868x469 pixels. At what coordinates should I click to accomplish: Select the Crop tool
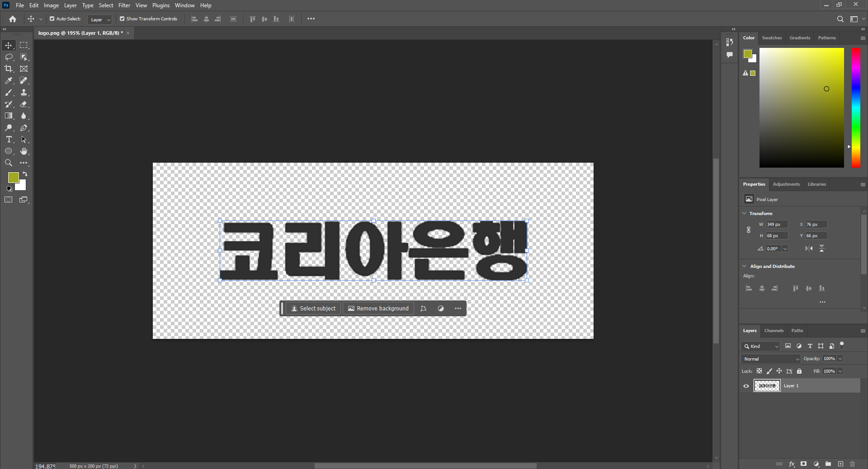(x=9, y=69)
